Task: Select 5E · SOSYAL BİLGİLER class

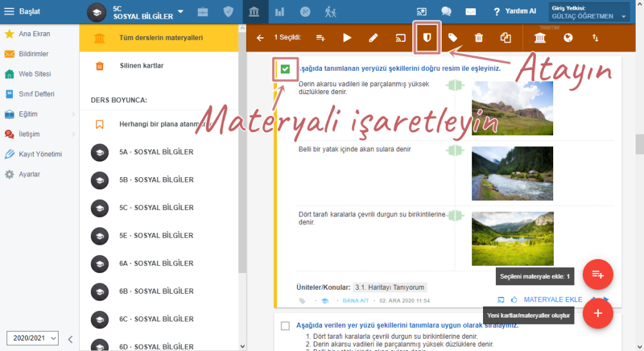Action: click(x=159, y=236)
